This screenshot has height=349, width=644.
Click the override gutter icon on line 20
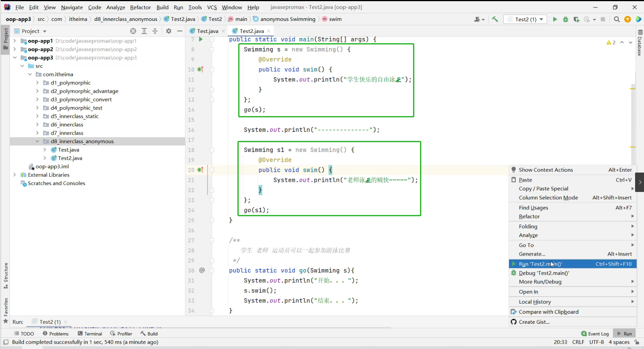(x=200, y=170)
